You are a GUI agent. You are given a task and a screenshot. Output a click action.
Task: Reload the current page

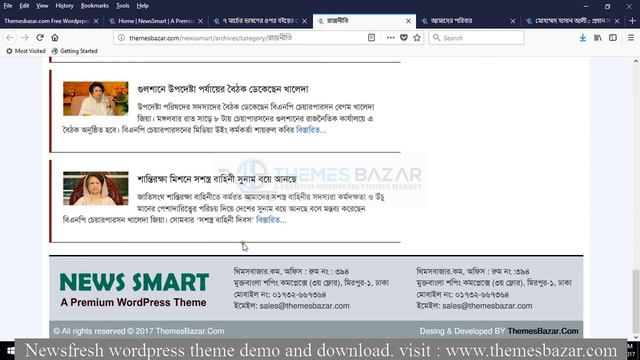pos(40,38)
